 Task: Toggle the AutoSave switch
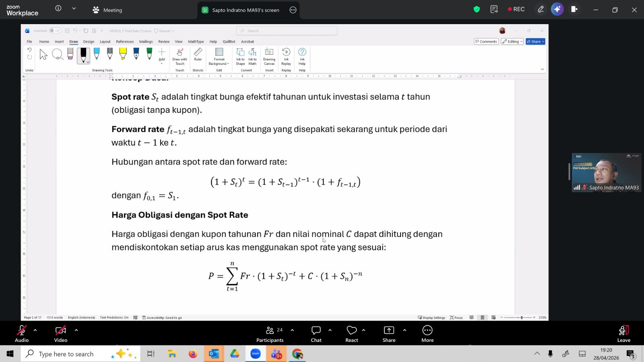click(x=55, y=31)
